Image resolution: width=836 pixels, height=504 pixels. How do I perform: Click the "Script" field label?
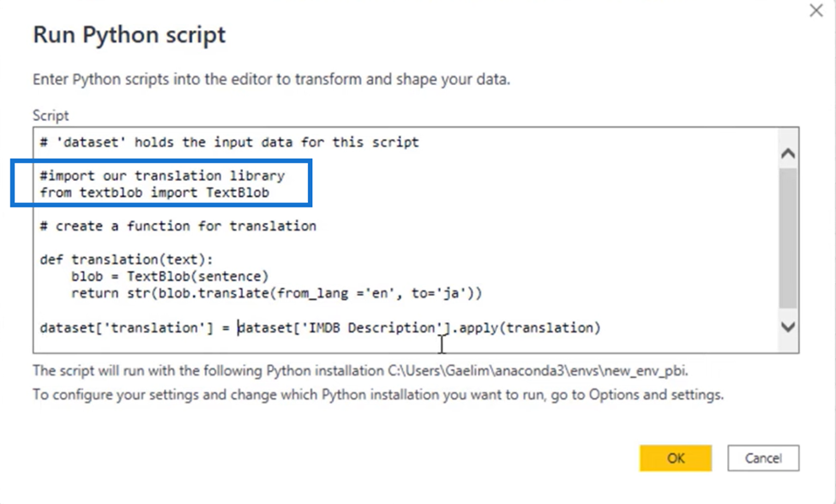coord(51,116)
